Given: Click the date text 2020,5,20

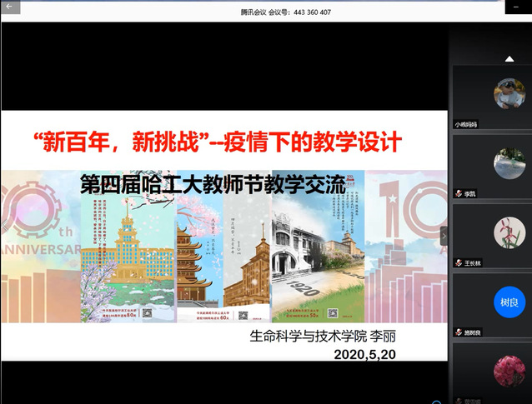Looking at the screenshot, I should pyautogui.click(x=364, y=355).
